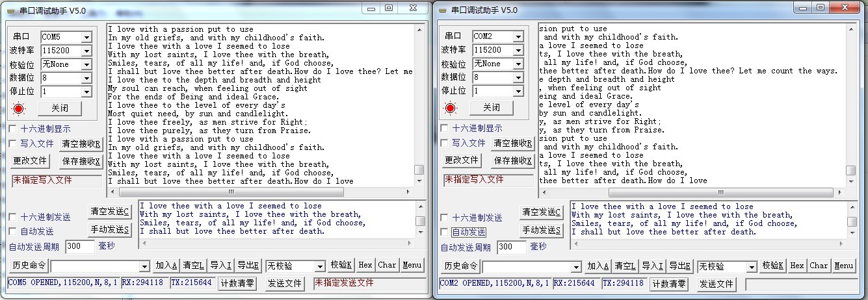Click the red port status indicator in COM2 window
868x300 pixels.
(x=451, y=108)
